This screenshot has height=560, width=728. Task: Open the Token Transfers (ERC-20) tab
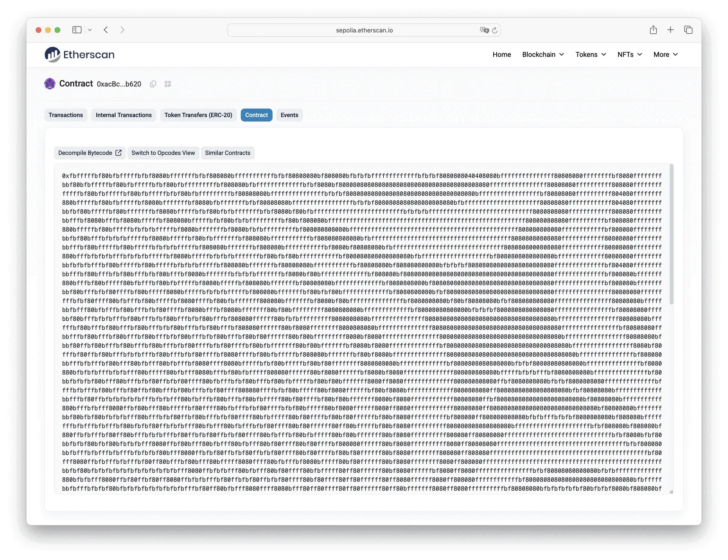click(x=198, y=115)
